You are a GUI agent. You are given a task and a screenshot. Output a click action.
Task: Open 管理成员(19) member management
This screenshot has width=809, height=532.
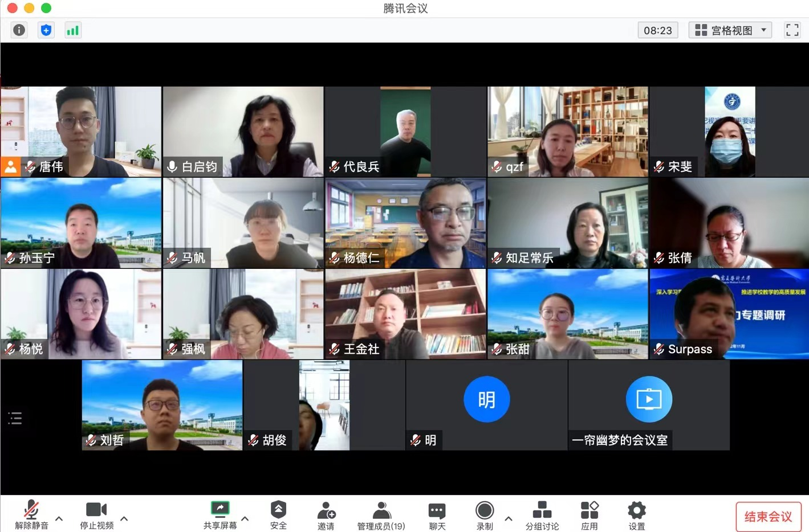tap(381, 515)
